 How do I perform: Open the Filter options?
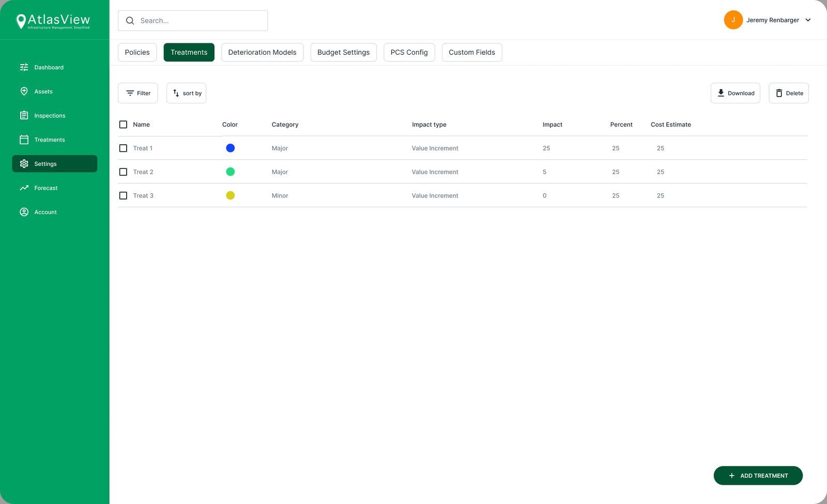coord(137,93)
